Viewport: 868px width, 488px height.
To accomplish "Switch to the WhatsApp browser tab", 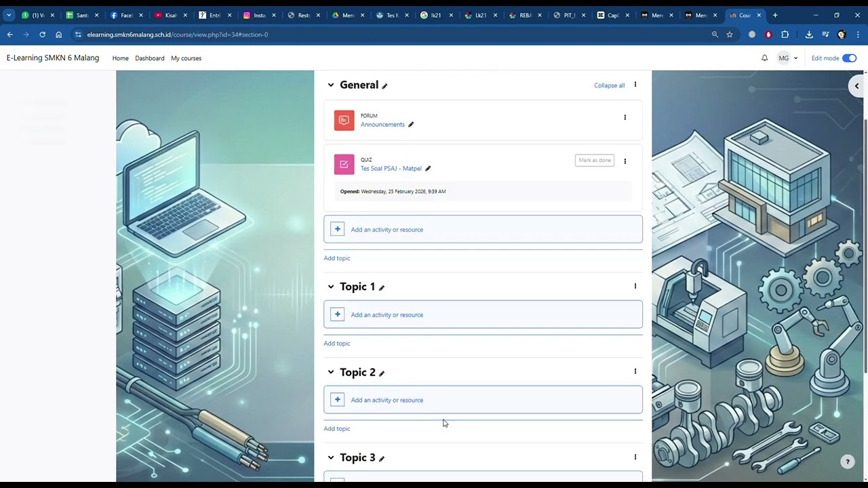I will (x=37, y=15).
